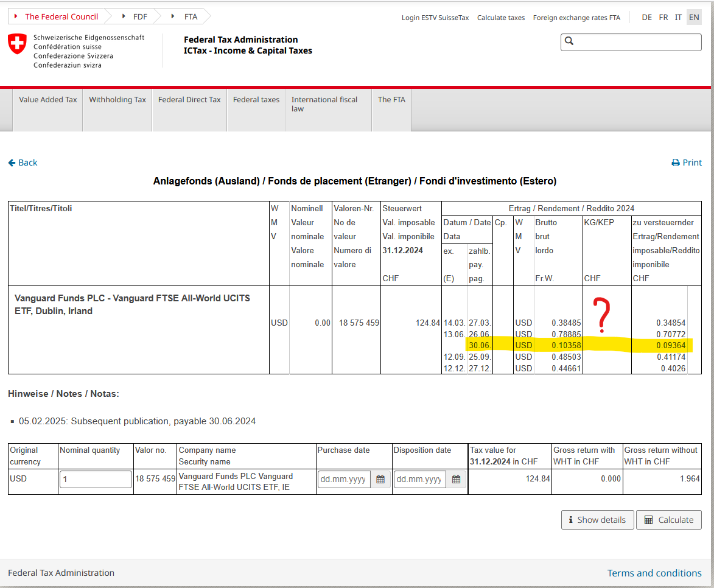Go back using the Back arrow link

coord(23,163)
